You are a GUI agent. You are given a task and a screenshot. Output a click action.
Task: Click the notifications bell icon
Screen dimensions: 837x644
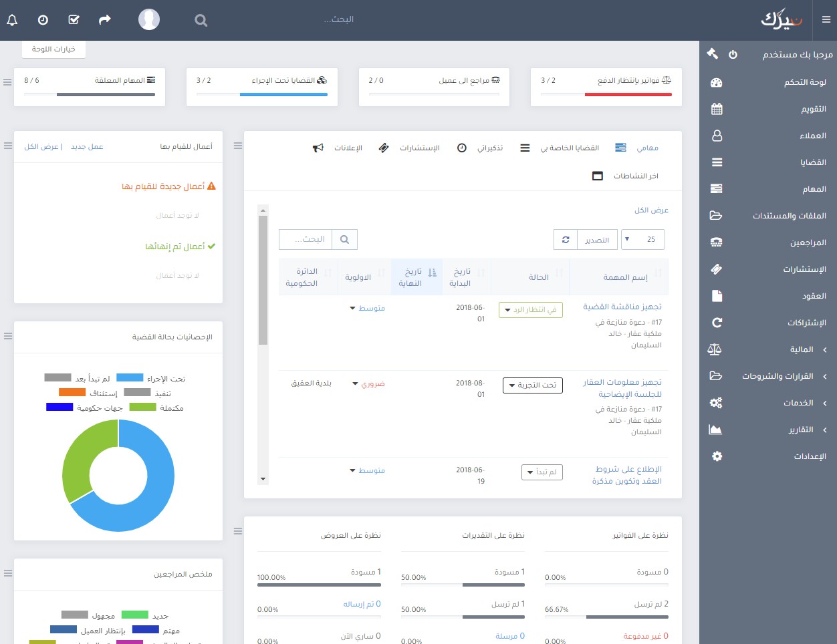click(12, 20)
